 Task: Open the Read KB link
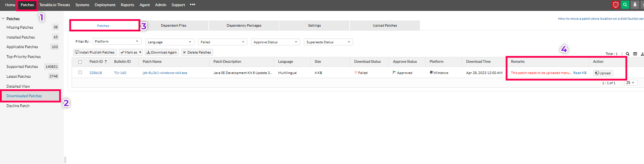pos(580,73)
